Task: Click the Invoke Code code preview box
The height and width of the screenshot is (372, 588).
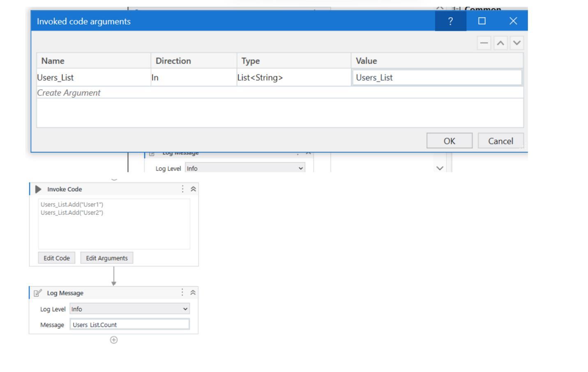Action: click(x=114, y=224)
